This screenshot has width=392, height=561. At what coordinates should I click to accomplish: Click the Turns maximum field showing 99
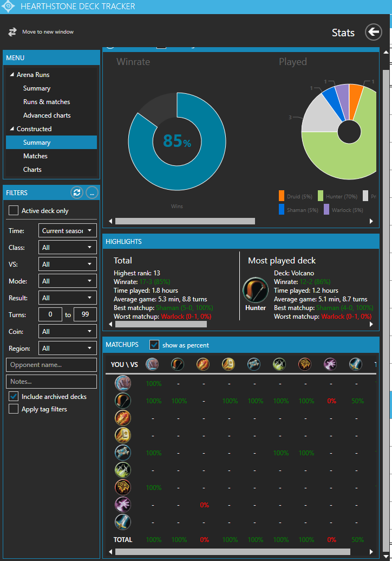(85, 314)
